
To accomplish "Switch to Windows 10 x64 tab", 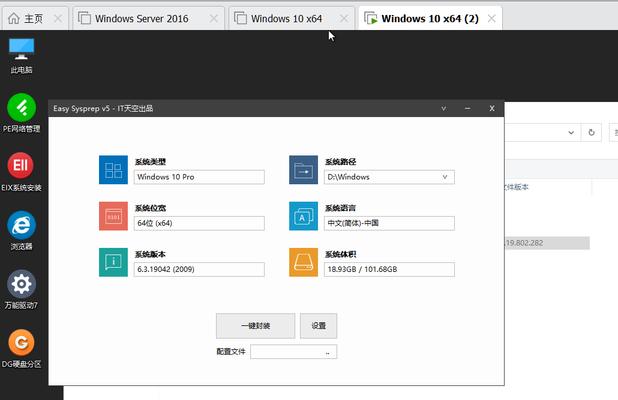I will point(292,18).
